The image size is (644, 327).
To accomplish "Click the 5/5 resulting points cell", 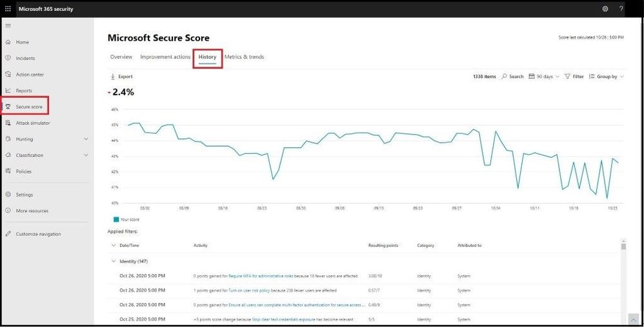I will pos(372,319).
